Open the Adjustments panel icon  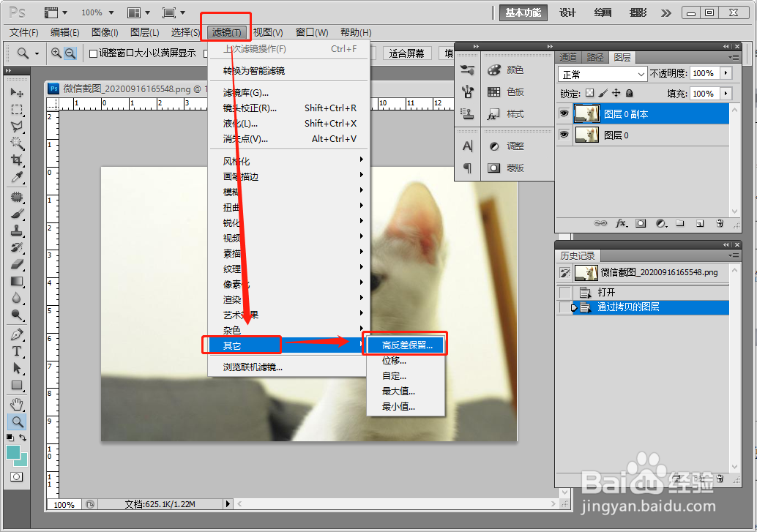[x=494, y=146]
